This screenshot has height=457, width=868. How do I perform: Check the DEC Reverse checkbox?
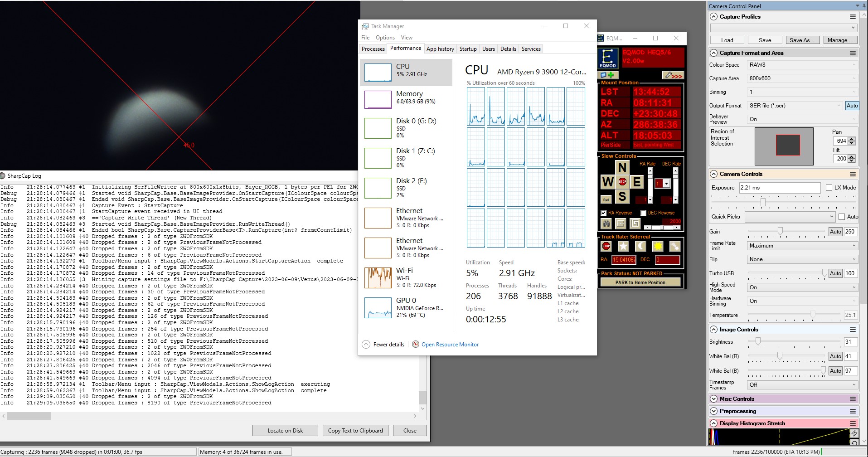(643, 213)
